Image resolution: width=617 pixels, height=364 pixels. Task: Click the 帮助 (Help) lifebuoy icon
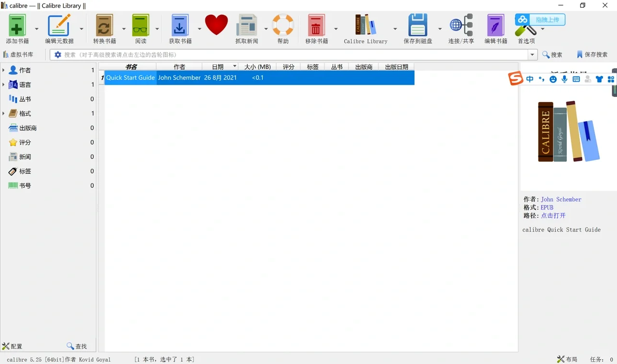(283, 25)
